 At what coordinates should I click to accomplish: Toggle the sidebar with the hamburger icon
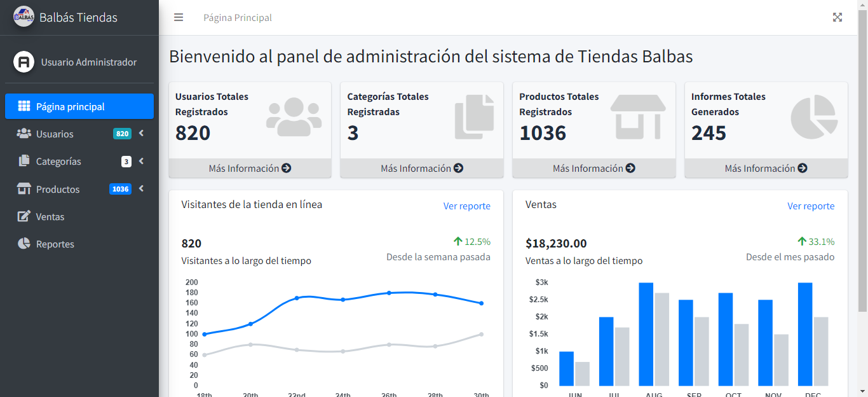179,17
